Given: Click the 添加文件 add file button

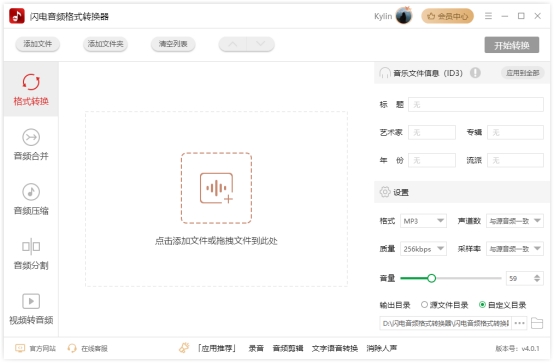Looking at the screenshot, I should [37, 44].
